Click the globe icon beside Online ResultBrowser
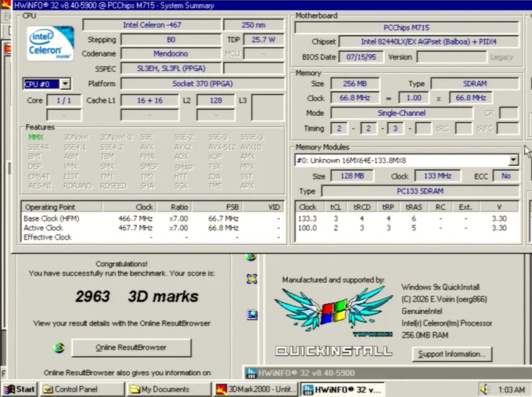The height and width of the screenshot is (397, 532). pos(59,348)
